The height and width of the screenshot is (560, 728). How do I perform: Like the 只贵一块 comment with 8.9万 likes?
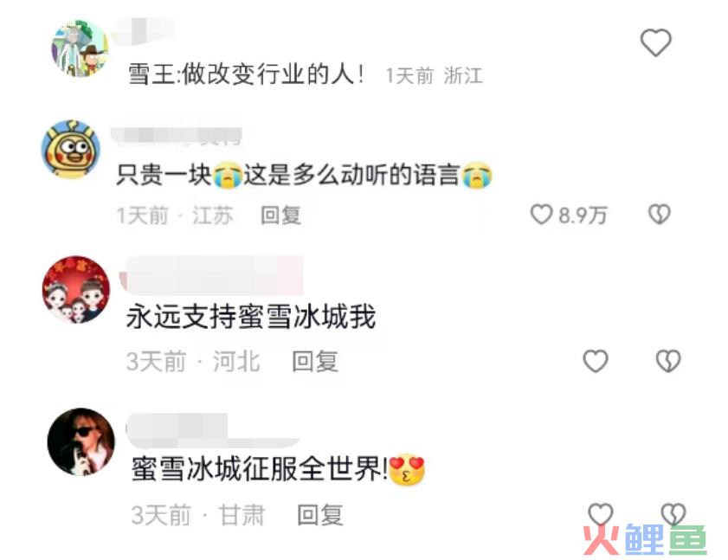point(541,214)
